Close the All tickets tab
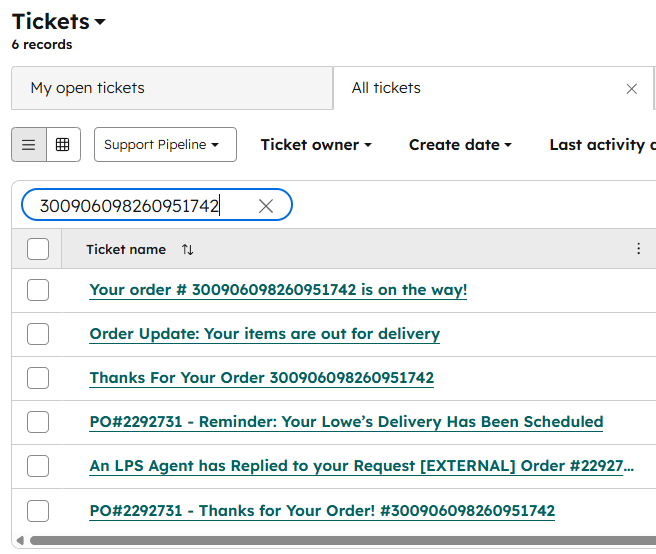Viewport: 656px width, 554px height. click(632, 89)
